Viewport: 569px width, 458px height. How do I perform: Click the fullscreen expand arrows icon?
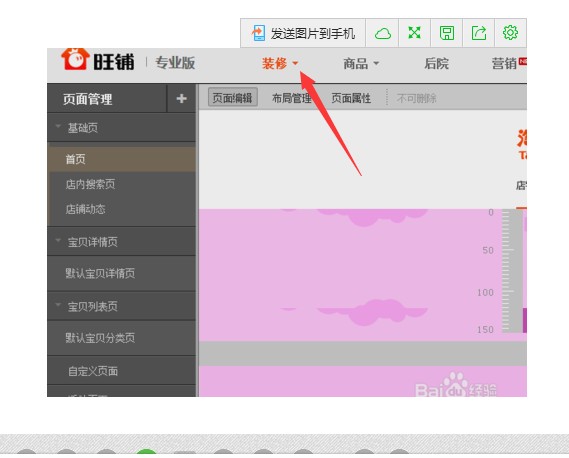(414, 33)
